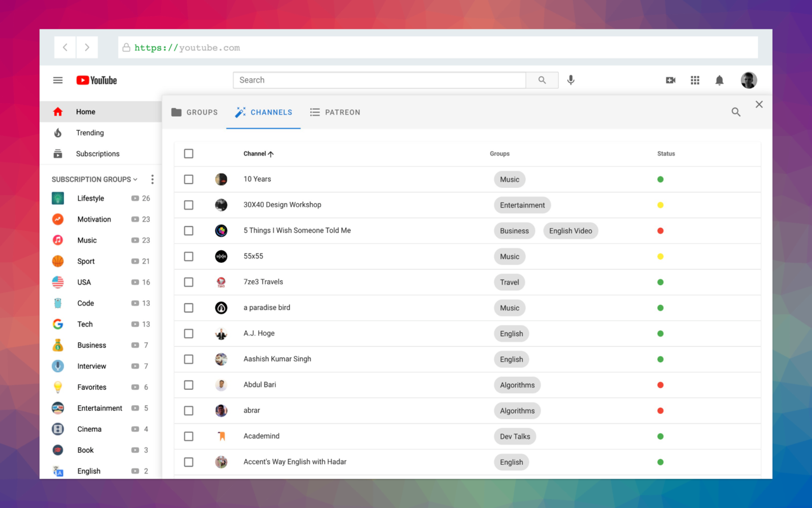Screen dimensions: 812x508
Task: Open the Code group in sidebar
Action: [101, 303]
